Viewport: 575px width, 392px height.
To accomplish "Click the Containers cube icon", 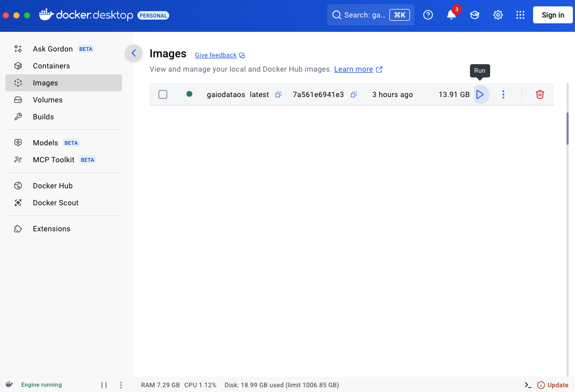I will click(18, 66).
